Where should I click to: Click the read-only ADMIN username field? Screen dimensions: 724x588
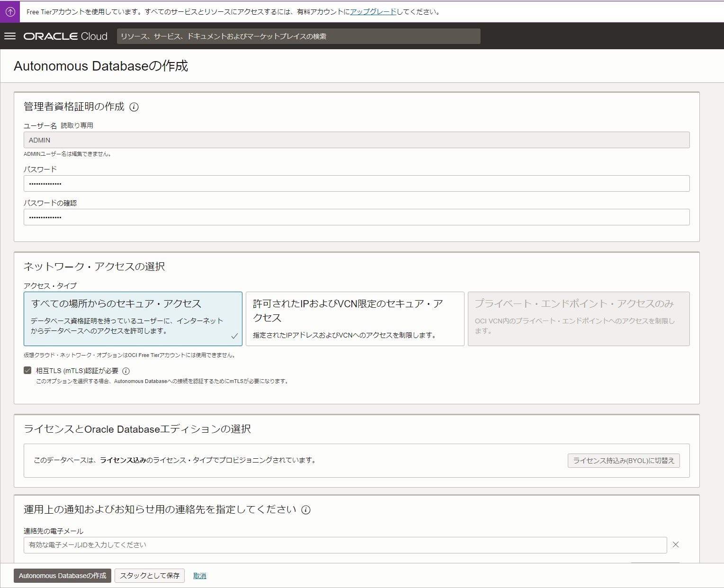click(357, 140)
